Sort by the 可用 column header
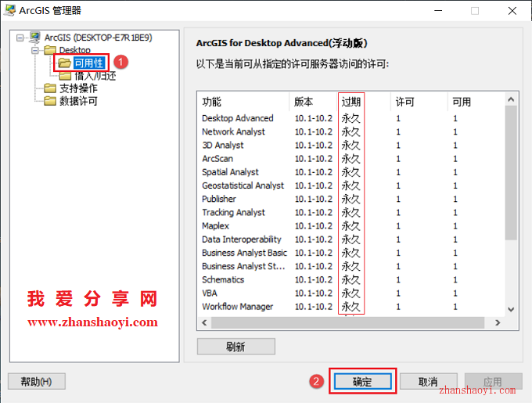532x403 pixels. tap(476, 102)
